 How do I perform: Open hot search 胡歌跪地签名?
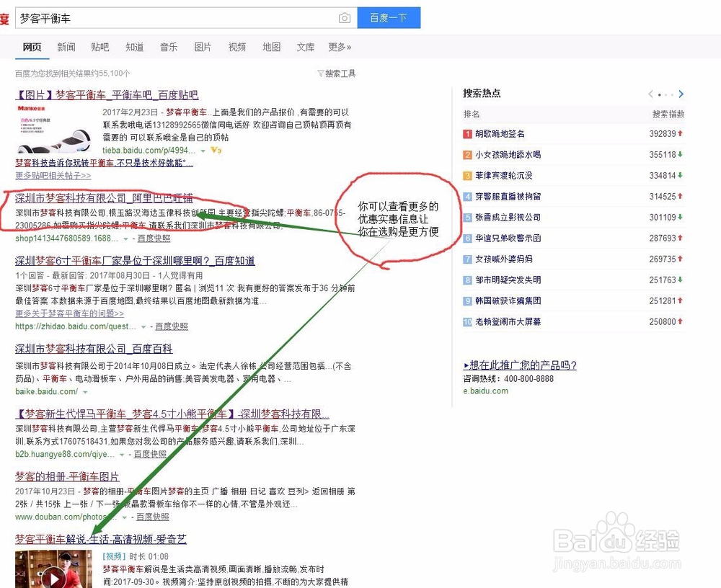pos(500,134)
